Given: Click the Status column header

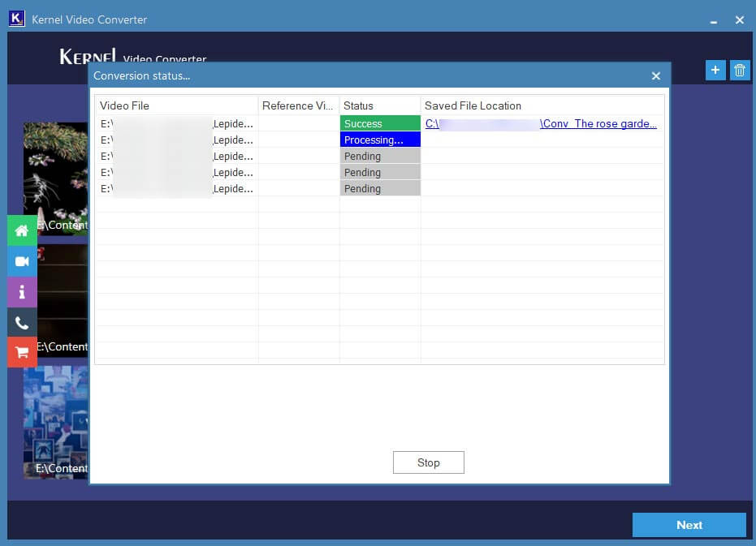Looking at the screenshot, I should coord(380,105).
